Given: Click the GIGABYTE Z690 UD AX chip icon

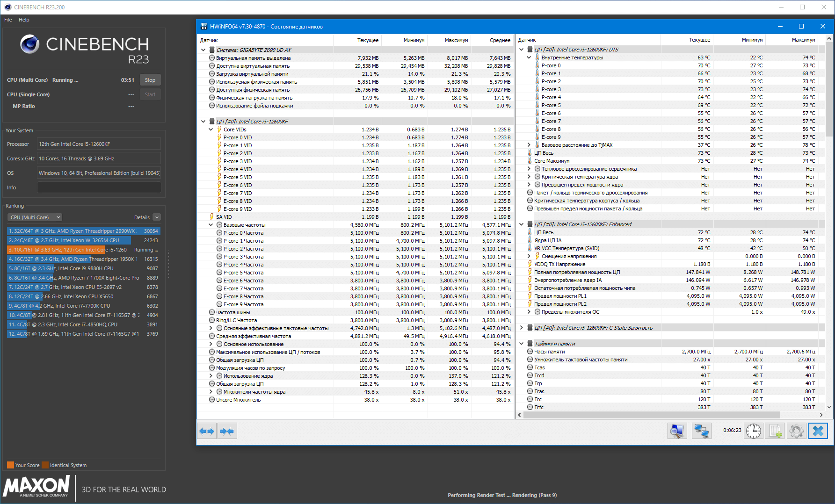Looking at the screenshot, I should [212, 50].
